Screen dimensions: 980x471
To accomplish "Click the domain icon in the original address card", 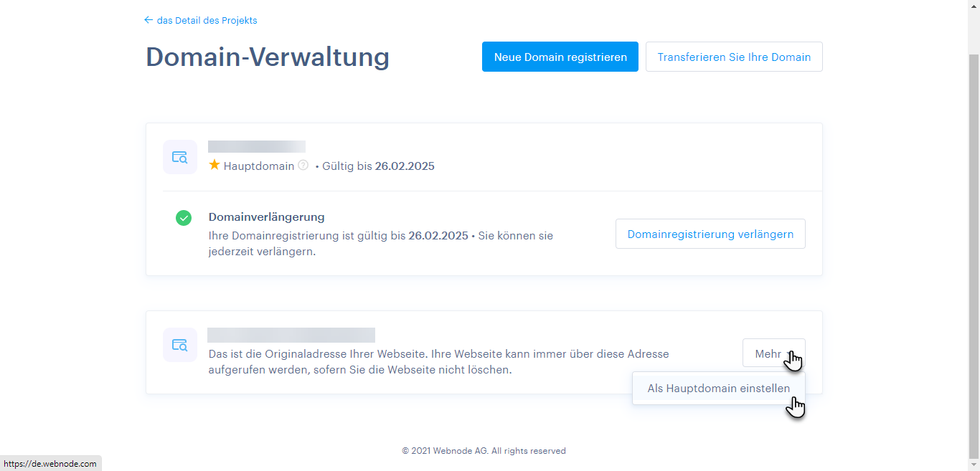I will tap(179, 345).
